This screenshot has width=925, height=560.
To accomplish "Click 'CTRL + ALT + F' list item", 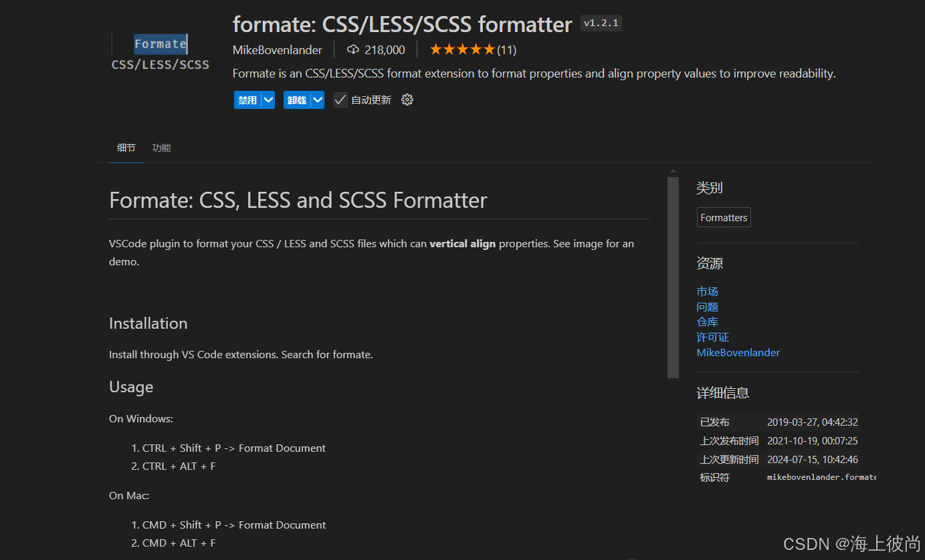I will [179, 466].
